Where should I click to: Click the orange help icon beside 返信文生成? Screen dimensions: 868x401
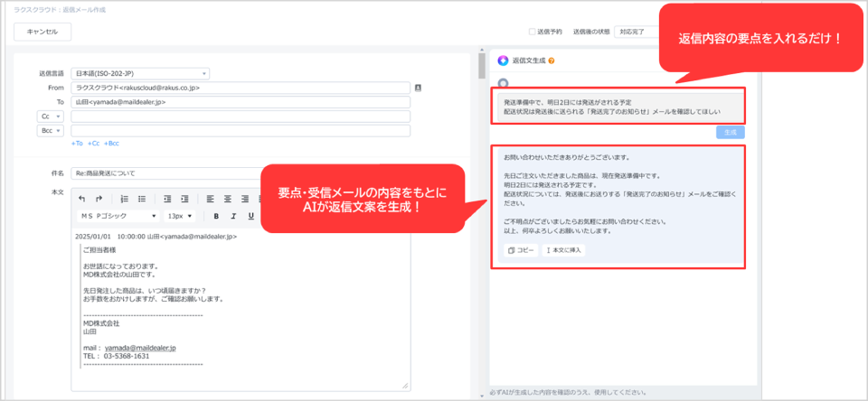pyautogui.click(x=551, y=61)
